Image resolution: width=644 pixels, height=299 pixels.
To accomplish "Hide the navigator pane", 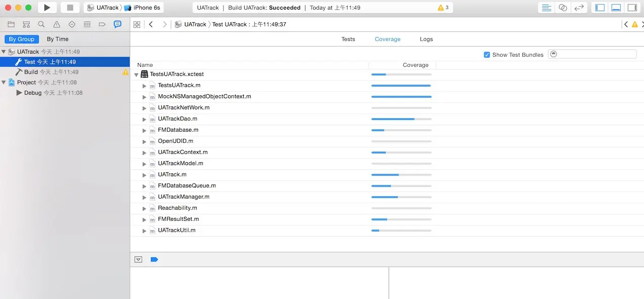I will pyautogui.click(x=600, y=8).
